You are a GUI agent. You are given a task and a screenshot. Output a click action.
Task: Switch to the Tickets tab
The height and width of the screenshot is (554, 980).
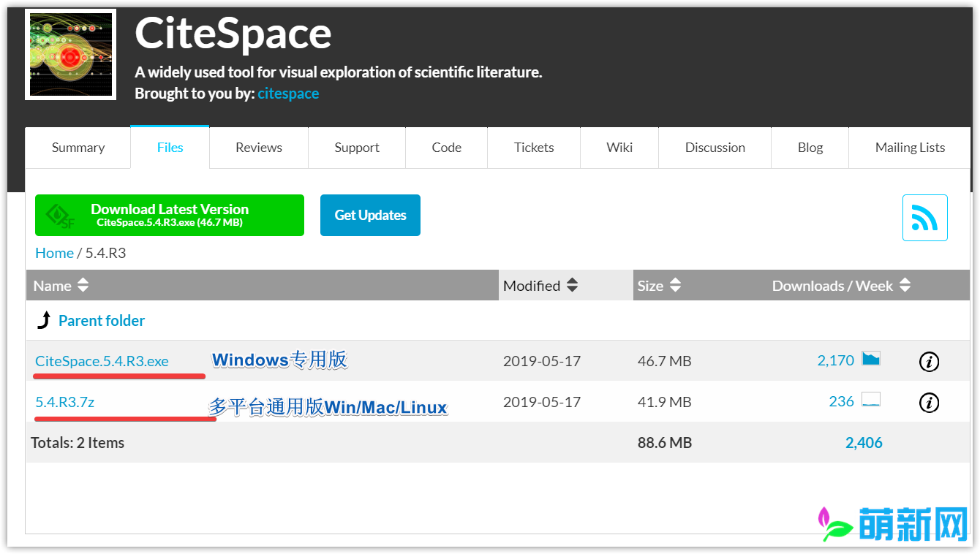(x=534, y=147)
